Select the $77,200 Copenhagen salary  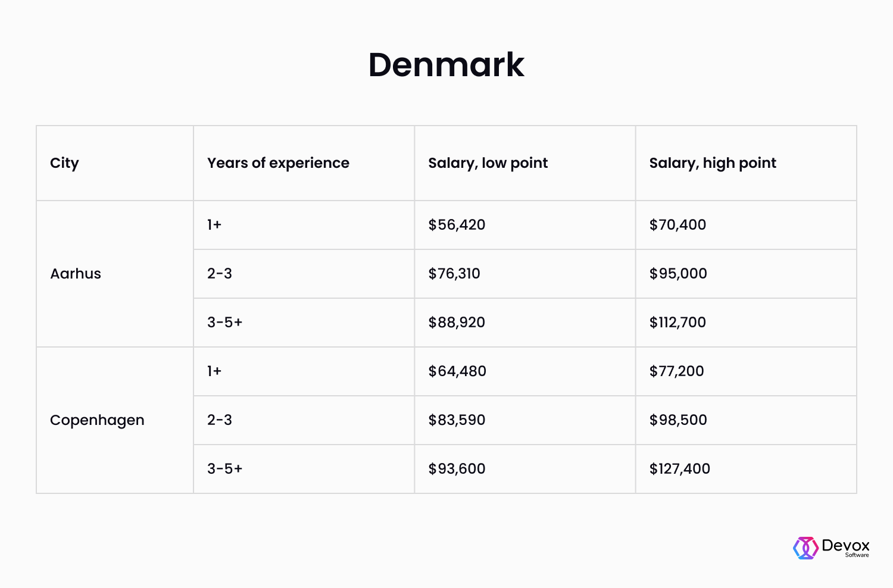[676, 371]
